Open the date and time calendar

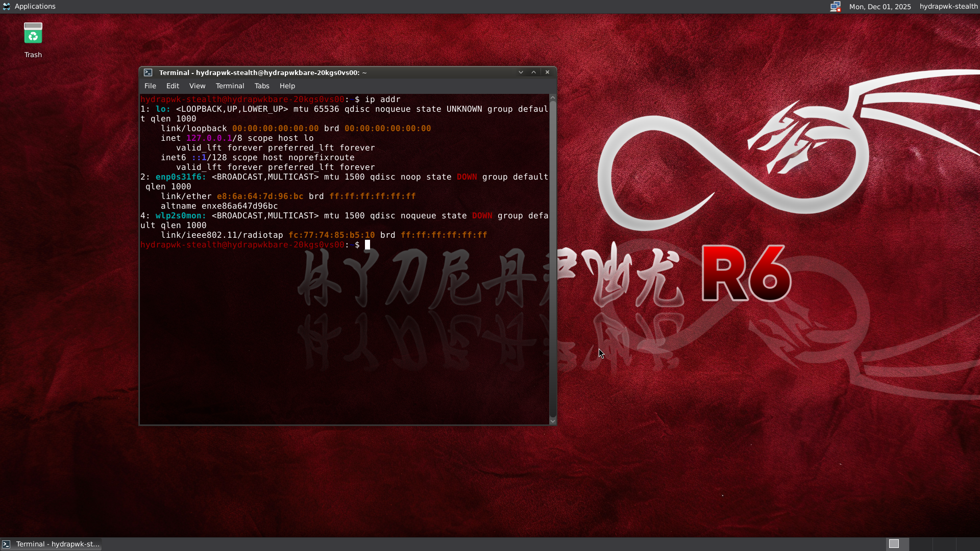tap(879, 7)
